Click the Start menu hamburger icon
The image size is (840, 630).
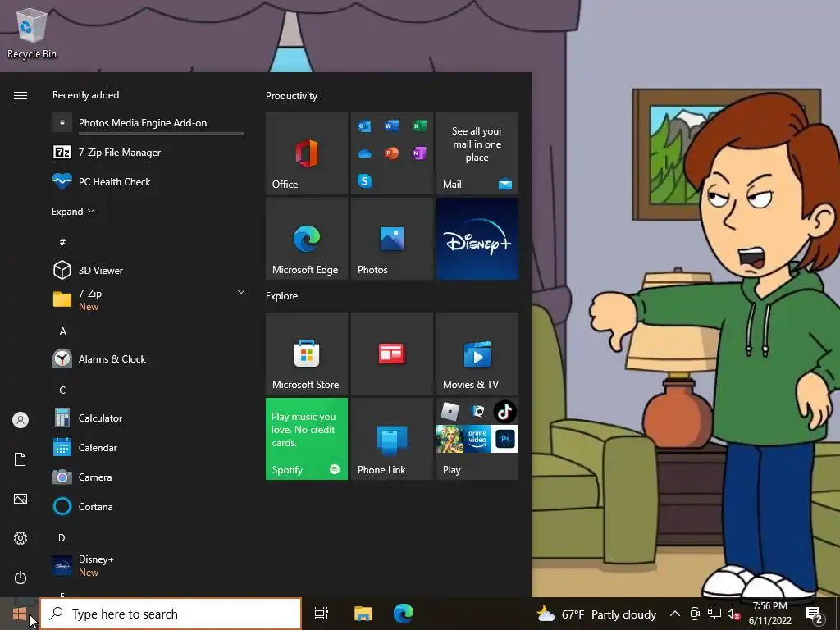(21, 95)
